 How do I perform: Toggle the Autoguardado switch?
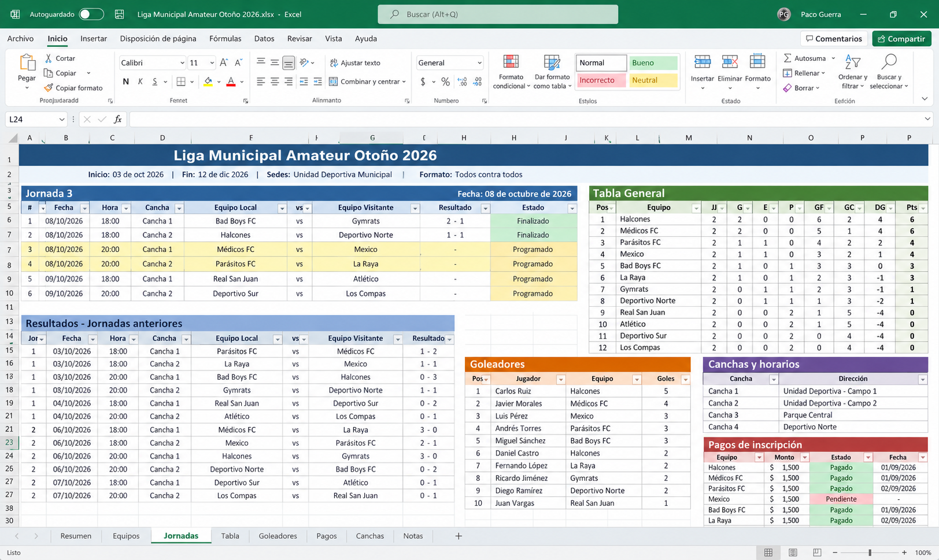point(91,14)
